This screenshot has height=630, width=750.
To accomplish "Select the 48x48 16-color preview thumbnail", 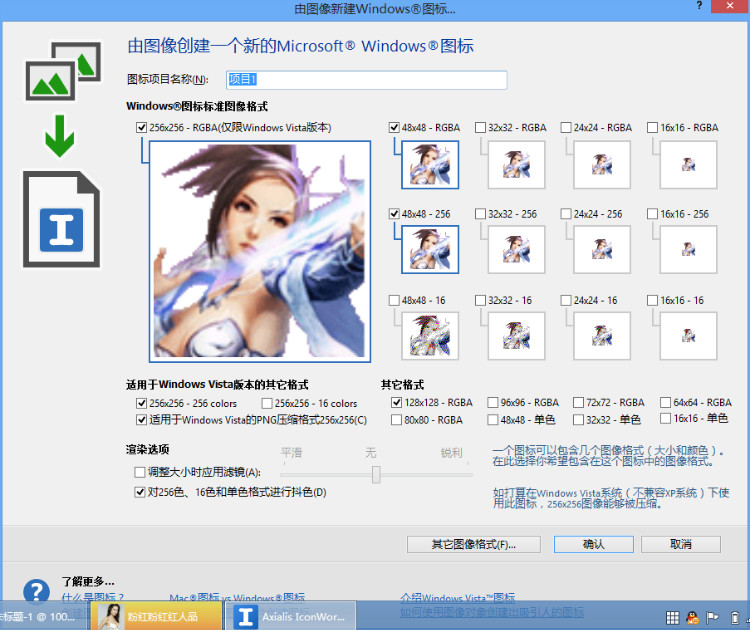I will 430,336.
